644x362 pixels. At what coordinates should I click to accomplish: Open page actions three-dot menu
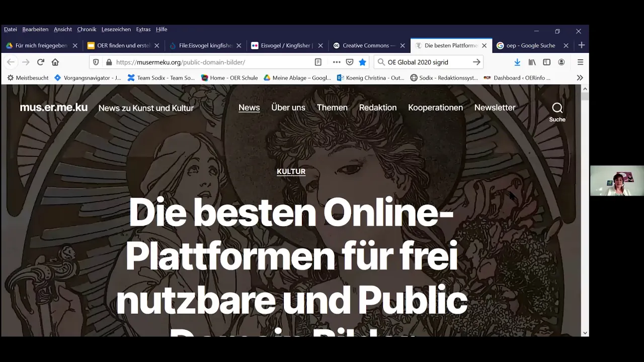point(337,62)
